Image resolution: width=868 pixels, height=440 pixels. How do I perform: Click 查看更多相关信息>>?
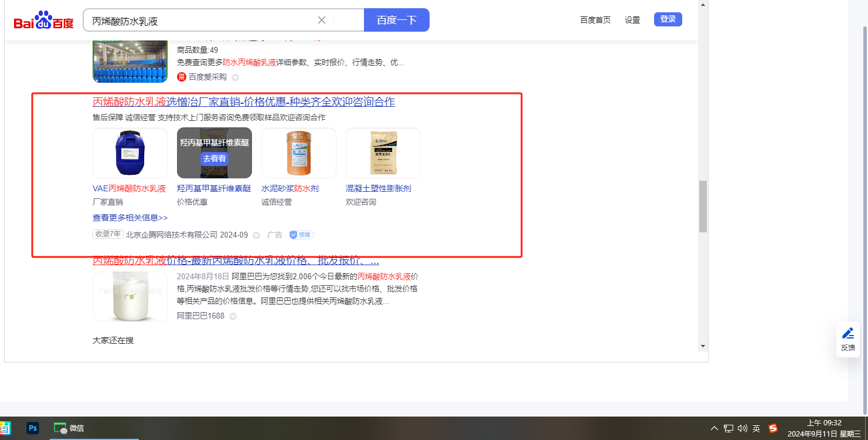pyautogui.click(x=130, y=218)
